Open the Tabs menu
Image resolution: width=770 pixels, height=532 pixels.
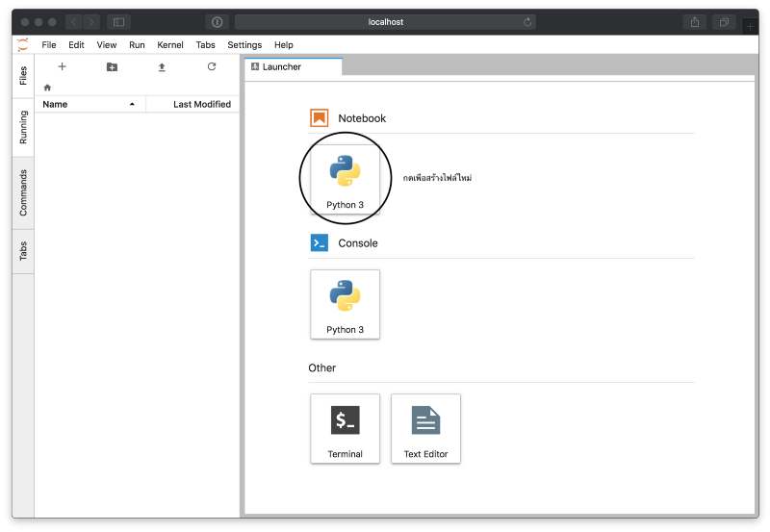[205, 44]
